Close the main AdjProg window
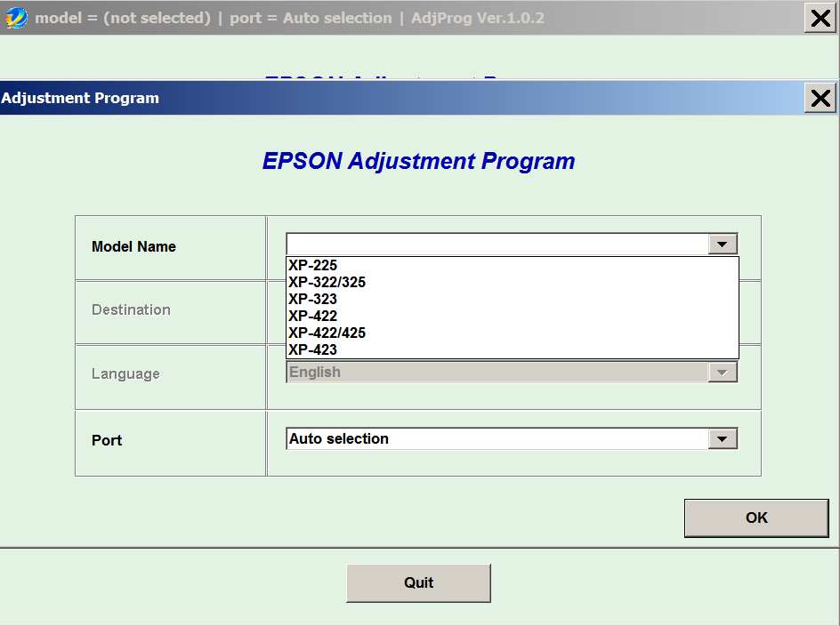This screenshot has width=840, height=626. [820, 18]
